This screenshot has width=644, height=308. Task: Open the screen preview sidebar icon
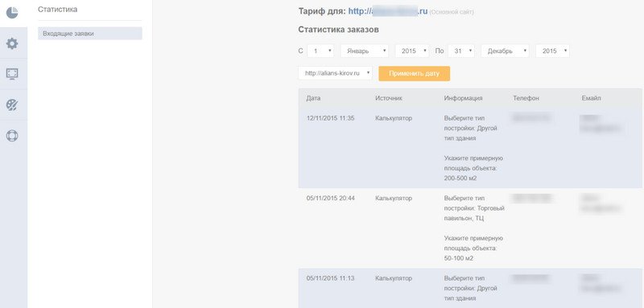pyautogui.click(x=12, y=74)
